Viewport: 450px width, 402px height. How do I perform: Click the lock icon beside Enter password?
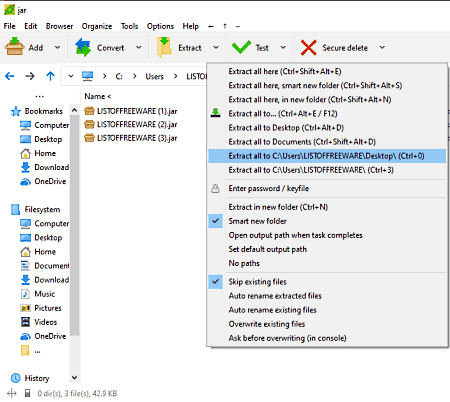216,189
